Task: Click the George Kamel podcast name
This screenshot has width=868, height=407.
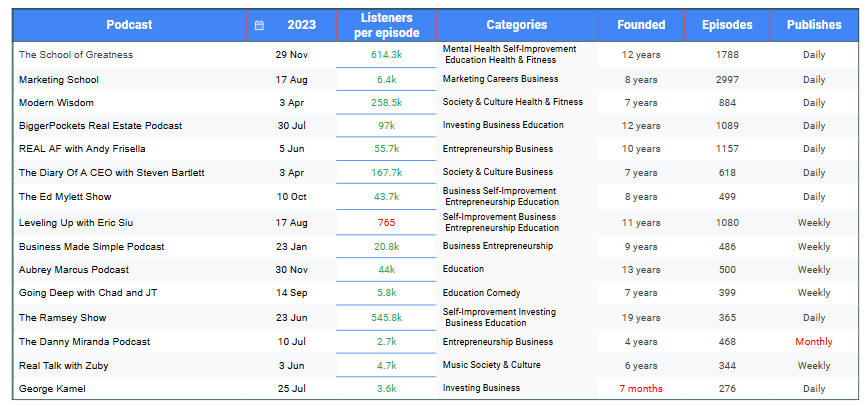Action: [52, 389]
